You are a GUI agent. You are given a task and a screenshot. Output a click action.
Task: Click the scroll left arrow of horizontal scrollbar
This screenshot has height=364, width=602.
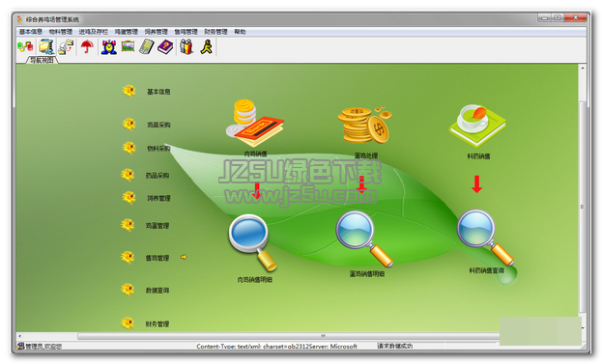coord(19,336)
